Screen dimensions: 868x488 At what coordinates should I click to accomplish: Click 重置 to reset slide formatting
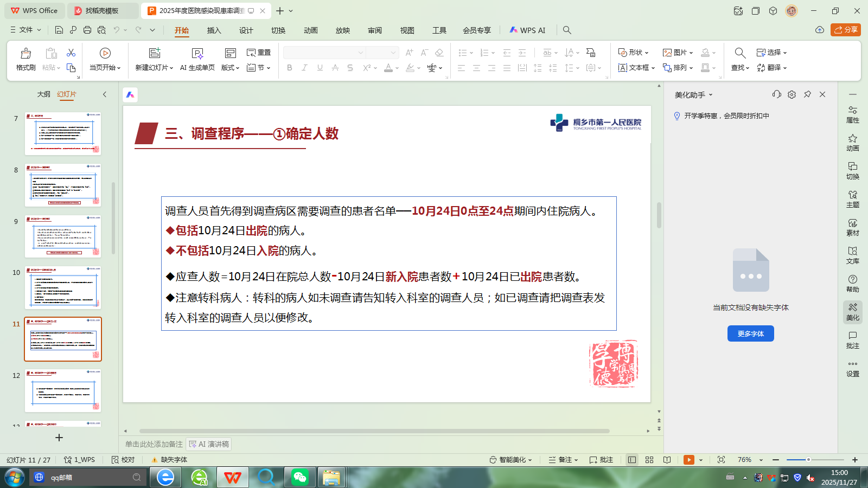[259, 52]
